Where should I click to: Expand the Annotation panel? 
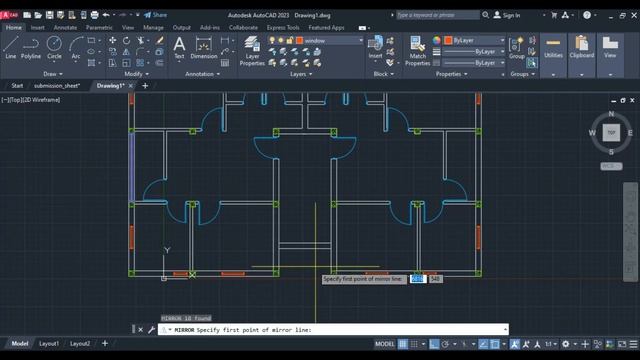point(202,74)
